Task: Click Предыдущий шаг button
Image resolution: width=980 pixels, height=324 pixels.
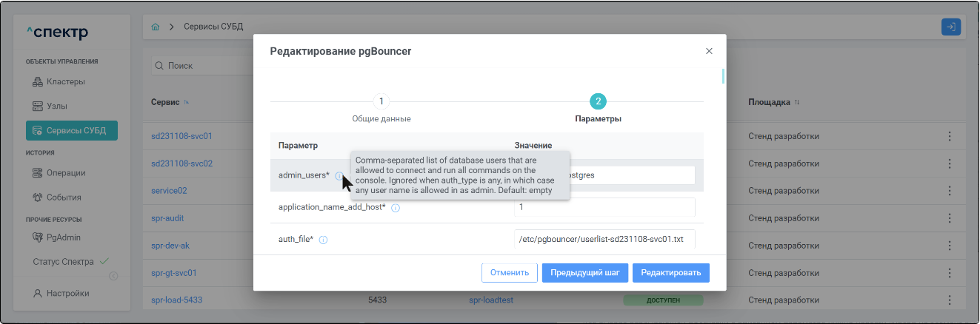Action: click(x=584, y=272)
